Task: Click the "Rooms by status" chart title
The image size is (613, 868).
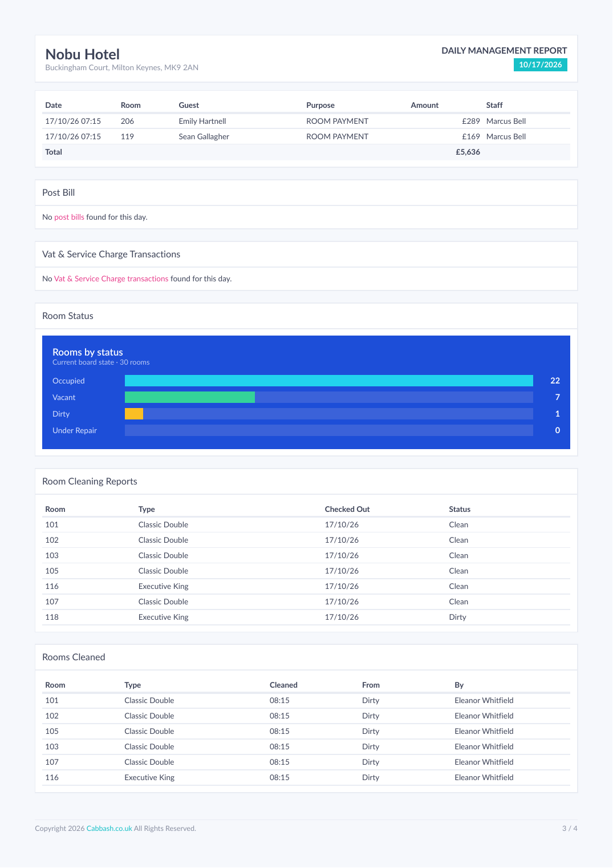Action: 88,352
